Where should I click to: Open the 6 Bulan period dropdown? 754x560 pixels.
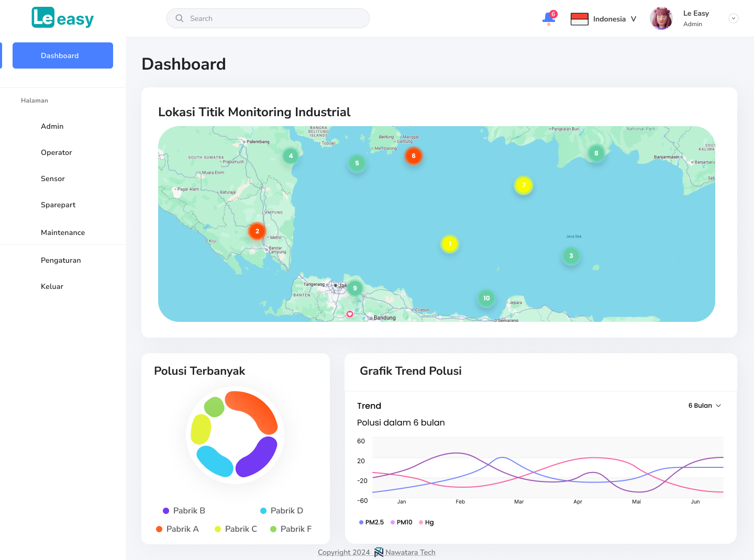705,406
